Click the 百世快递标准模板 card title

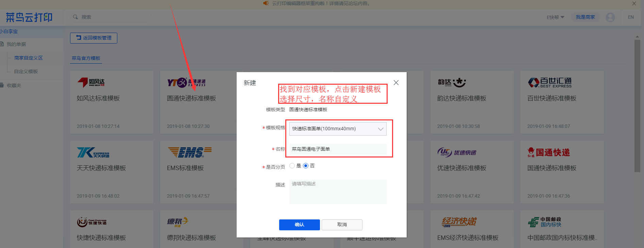tap(552, 98)
